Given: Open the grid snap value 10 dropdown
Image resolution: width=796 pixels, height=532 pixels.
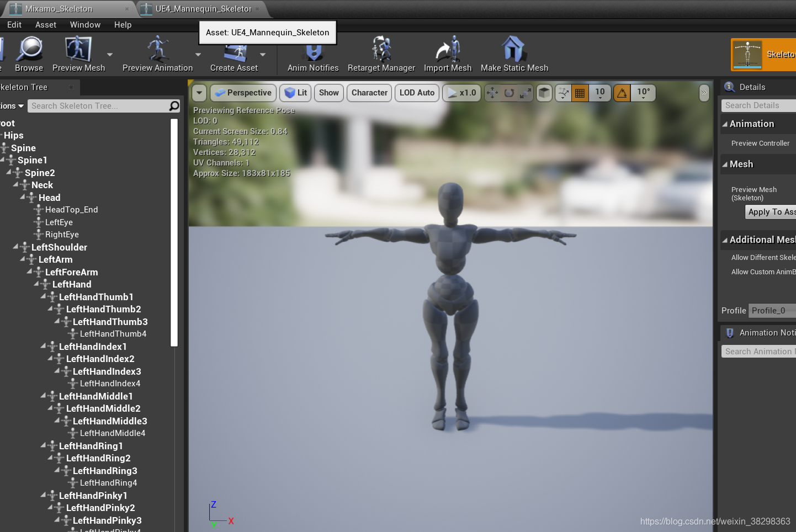Looking at the screenshot, I should pos(600,93).
